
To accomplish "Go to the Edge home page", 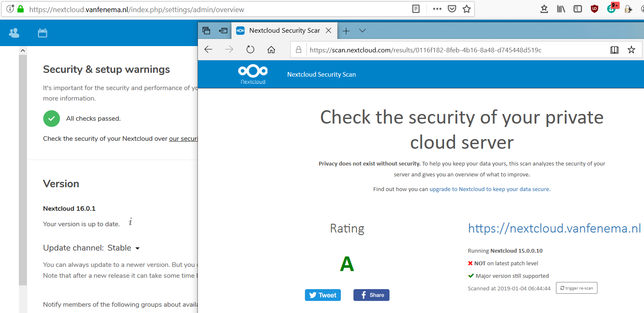I will tap(271, 50).
